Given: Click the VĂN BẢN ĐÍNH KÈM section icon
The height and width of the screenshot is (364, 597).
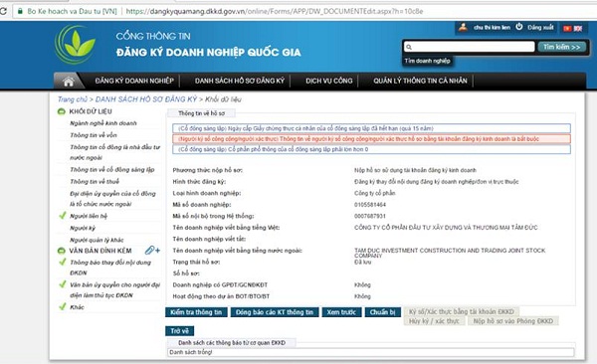Looking at the screenshot, I should point(61,251).
